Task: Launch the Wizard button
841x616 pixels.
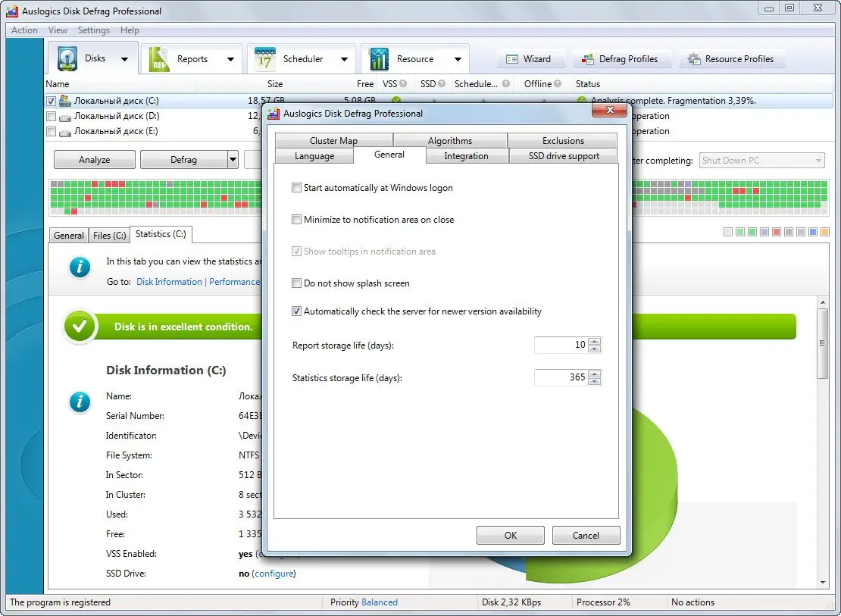Action: 531,59
